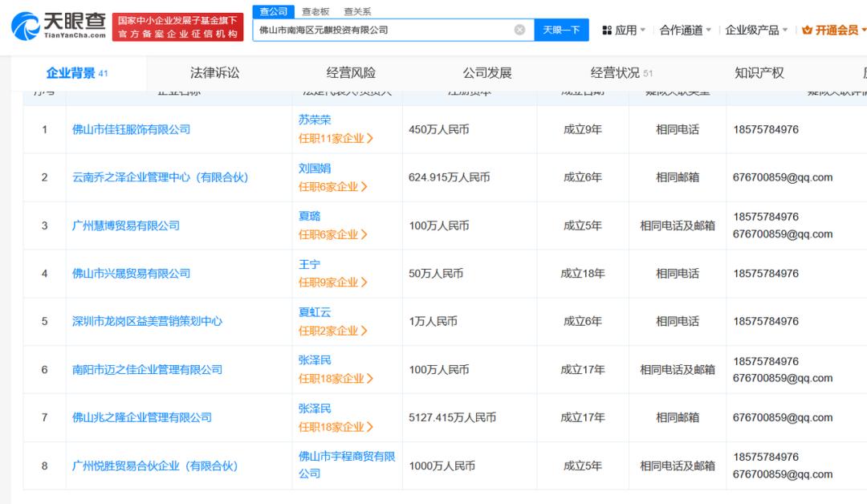Click legal representative 刘国娟 link
This screenshot has width=867, height=504.
click(x=314, y=169)
